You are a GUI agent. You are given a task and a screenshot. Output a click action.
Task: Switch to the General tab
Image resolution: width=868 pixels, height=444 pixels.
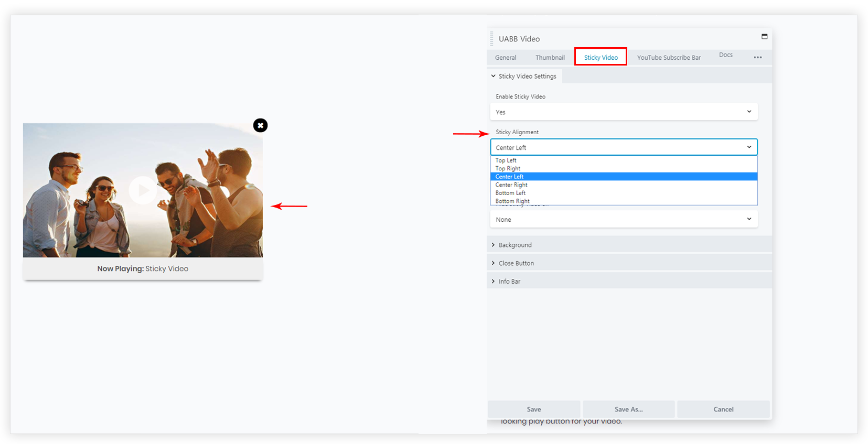(506, 58)
